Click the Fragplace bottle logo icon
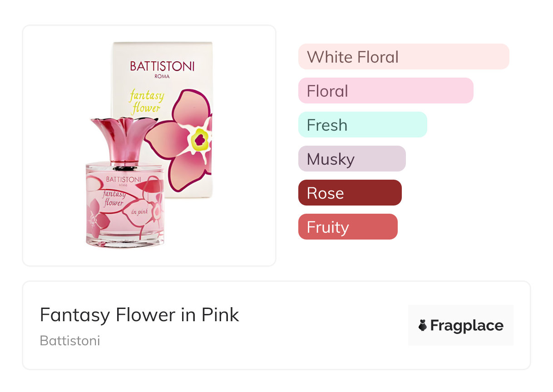 point(423,325)
